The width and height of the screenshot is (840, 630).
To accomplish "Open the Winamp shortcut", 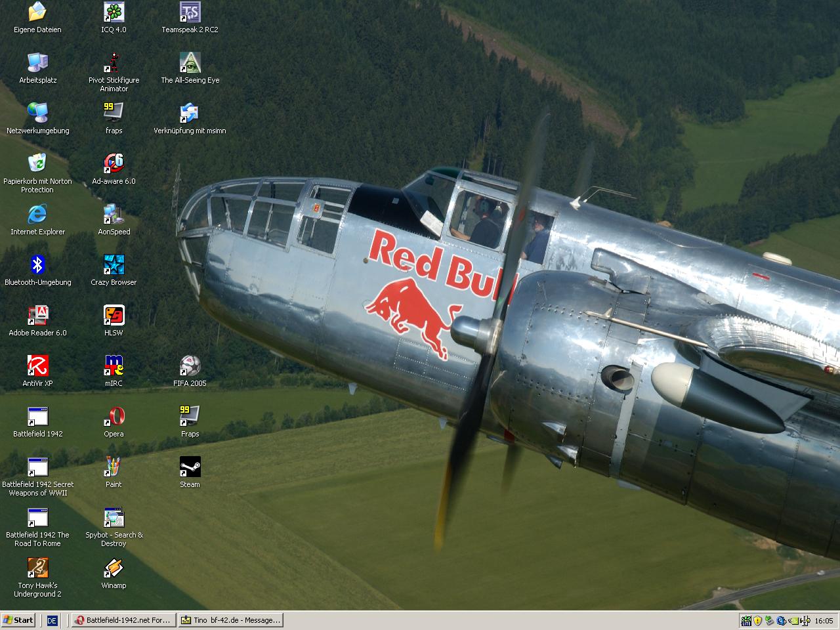I will pyautogui.click(x=114, y=574).
